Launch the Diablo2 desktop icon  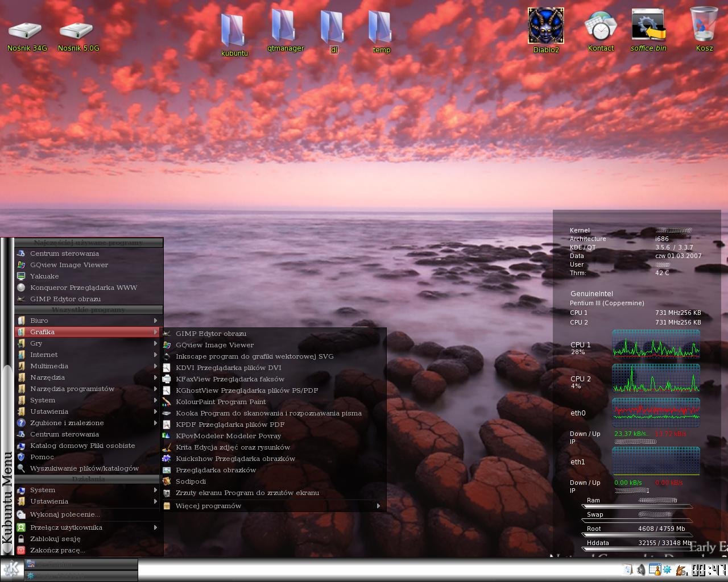546,30
